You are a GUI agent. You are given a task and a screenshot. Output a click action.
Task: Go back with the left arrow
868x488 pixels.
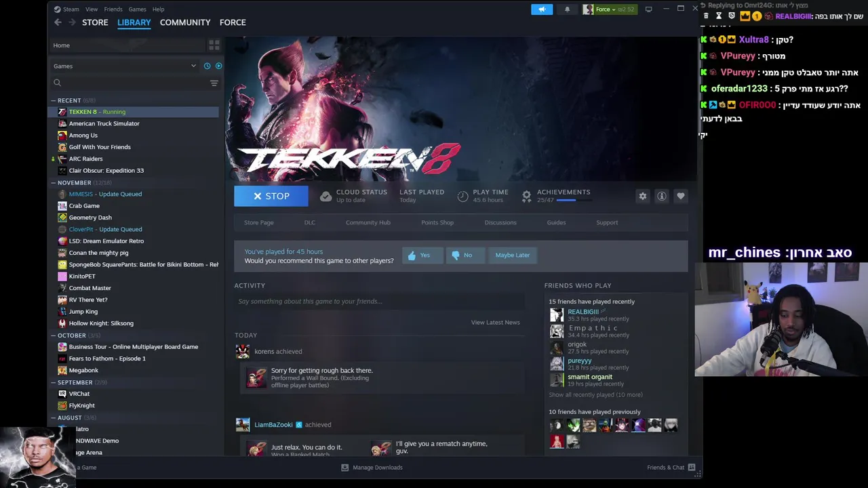pyautogui.click(x=58, y=22)
